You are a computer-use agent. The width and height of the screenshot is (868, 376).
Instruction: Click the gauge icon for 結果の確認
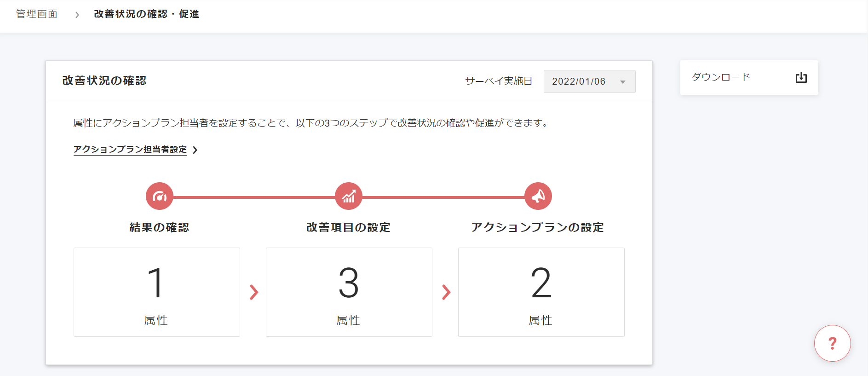tap(160, 197)
